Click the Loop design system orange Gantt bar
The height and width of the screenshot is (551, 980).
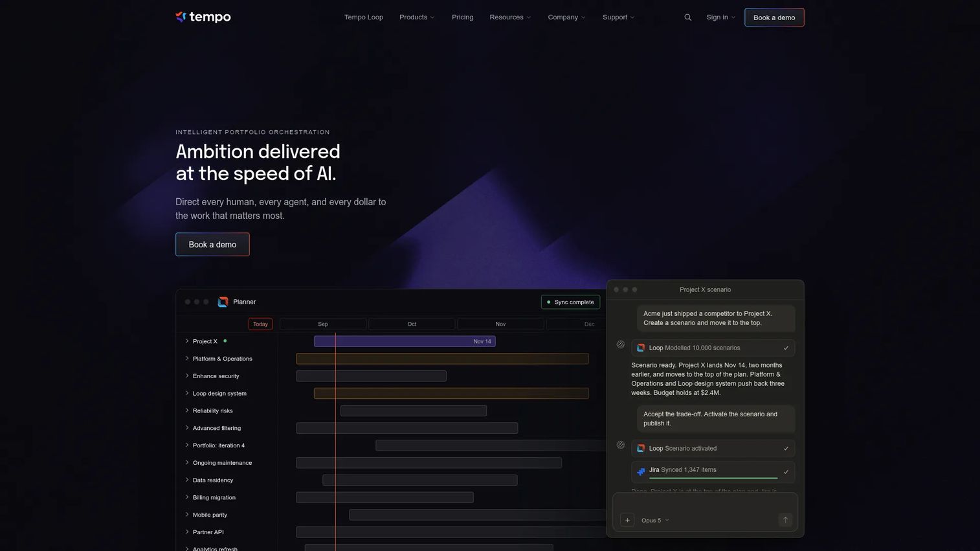point(451,393)
